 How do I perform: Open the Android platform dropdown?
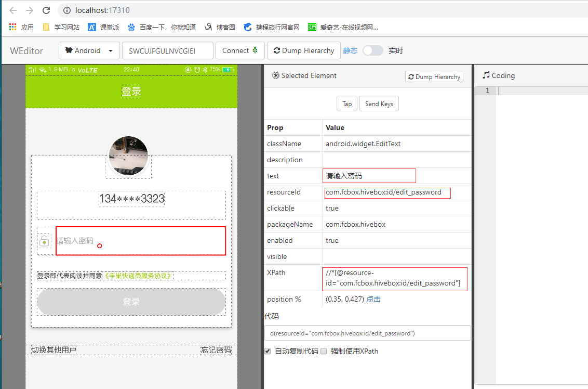coord(89,50)
